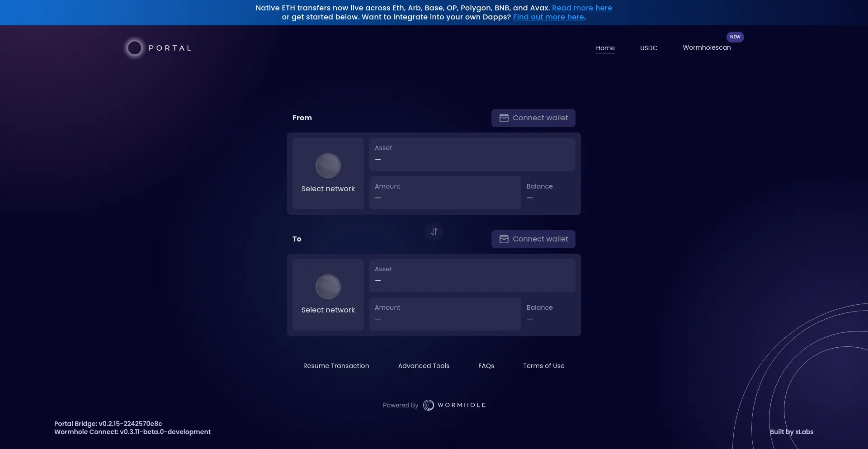Click the From network placeholder circle icon
Screen dimensions: 868x449
(x=328, y=165)
